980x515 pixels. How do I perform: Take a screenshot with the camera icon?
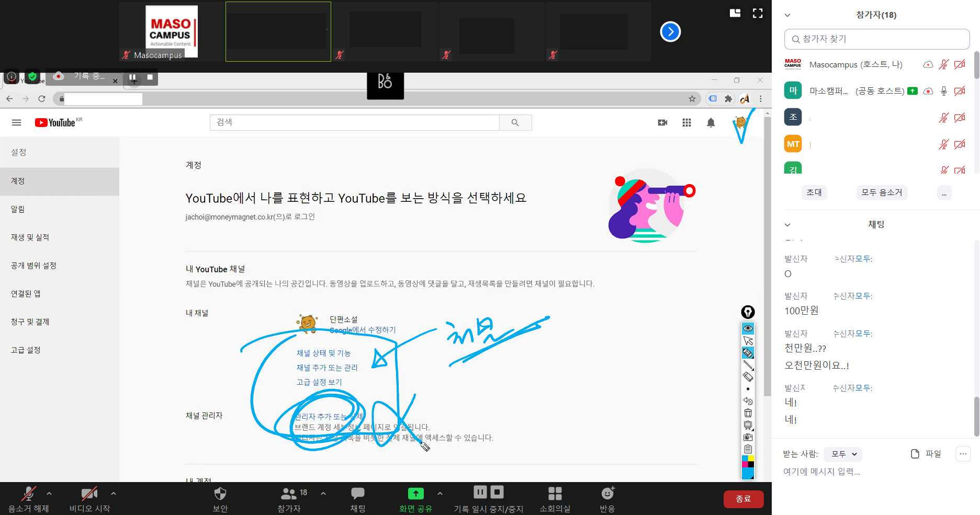click(748, 437)
